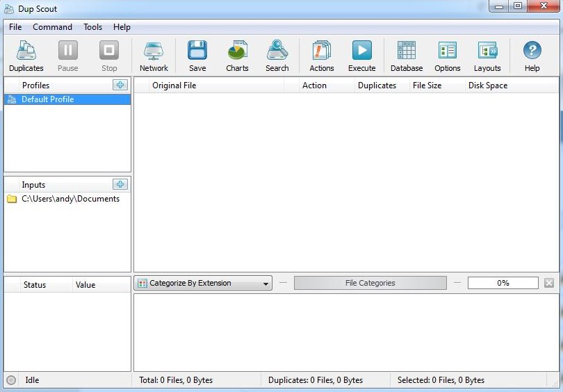Add a new profile with plus button
Image resolution: width=563 pixels, height=392 pixels.
120,85
